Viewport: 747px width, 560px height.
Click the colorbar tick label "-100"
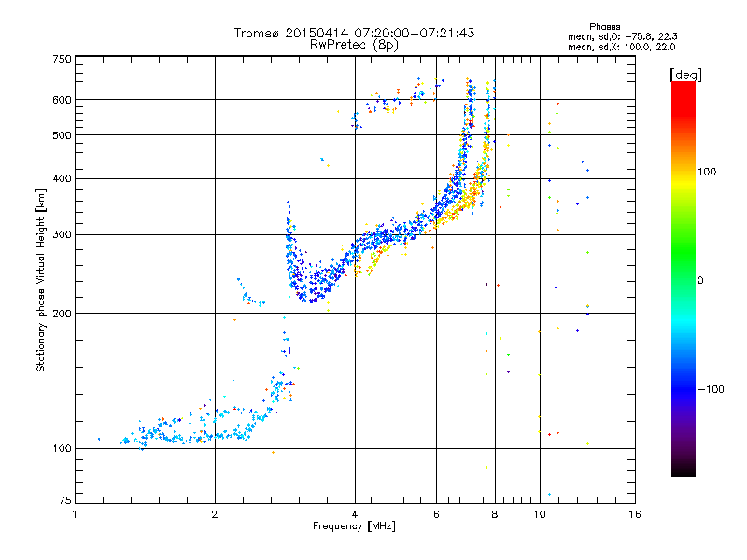[711, 389]
